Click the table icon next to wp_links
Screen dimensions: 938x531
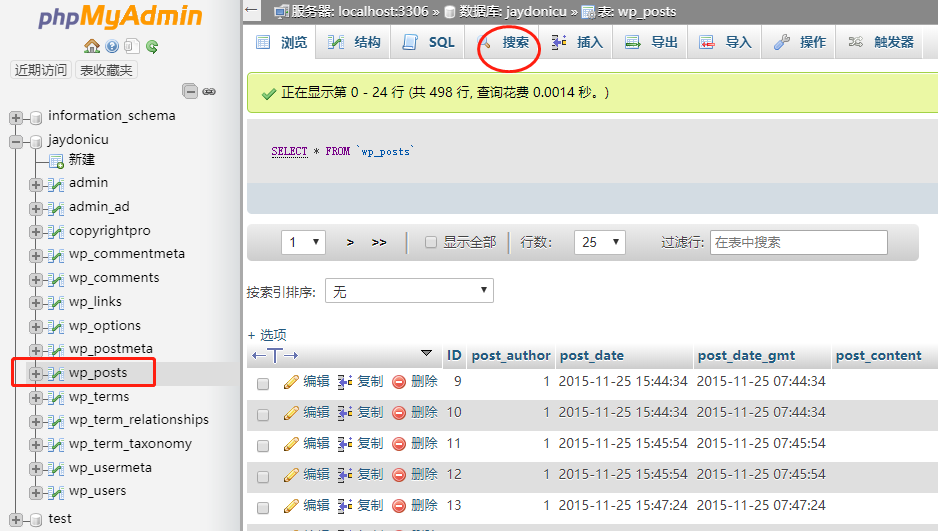click(x=56, y=303)
